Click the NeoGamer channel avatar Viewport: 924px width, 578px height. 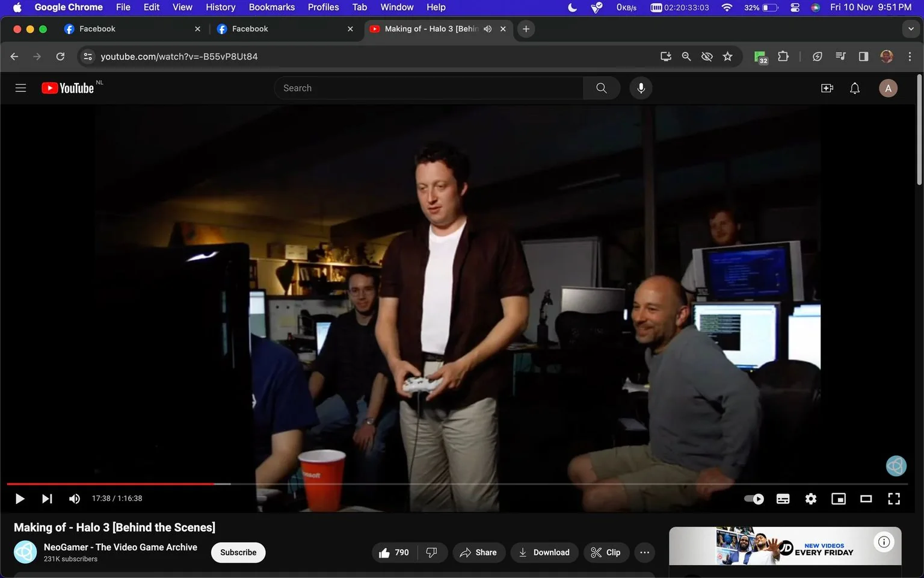25,552
